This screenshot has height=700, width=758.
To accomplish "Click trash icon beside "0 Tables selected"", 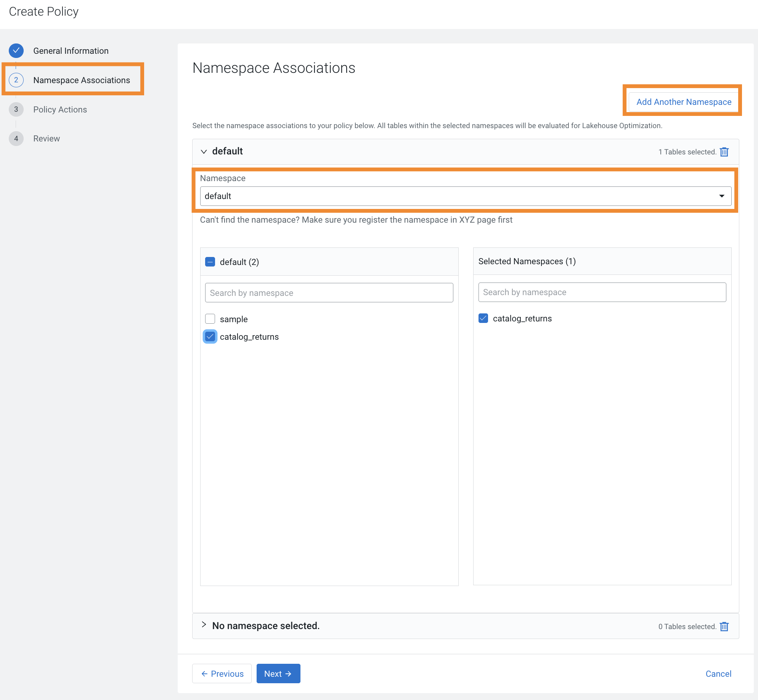I will point(724,626).
